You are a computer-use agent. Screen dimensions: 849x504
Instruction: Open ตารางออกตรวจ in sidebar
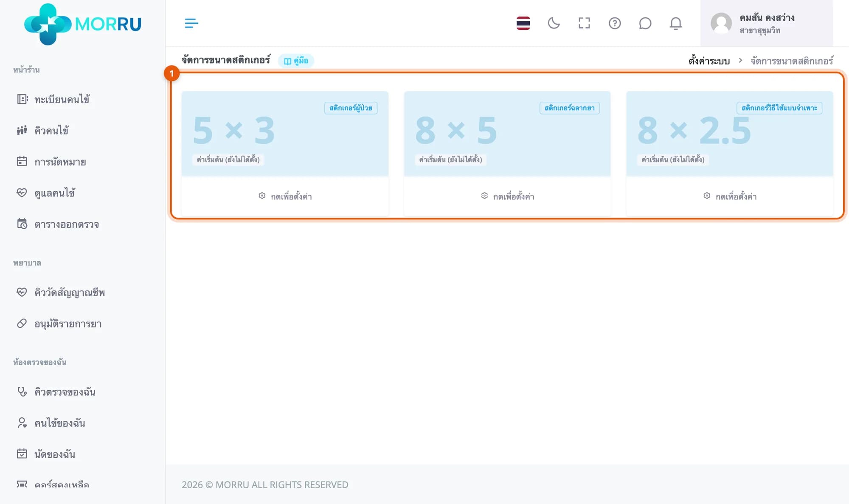coord(58,224)
